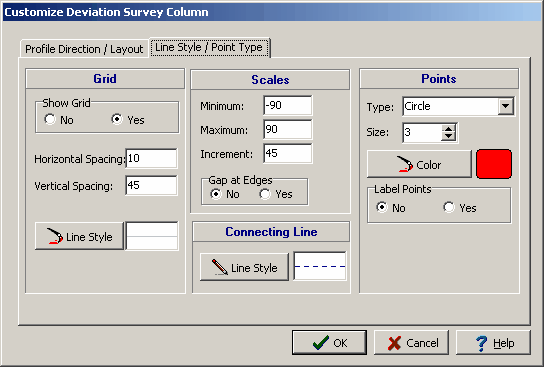Viewport: 544px width, 367px height.
Task: Click the Horizontal Spacing input field
Action: pos(151,159)
